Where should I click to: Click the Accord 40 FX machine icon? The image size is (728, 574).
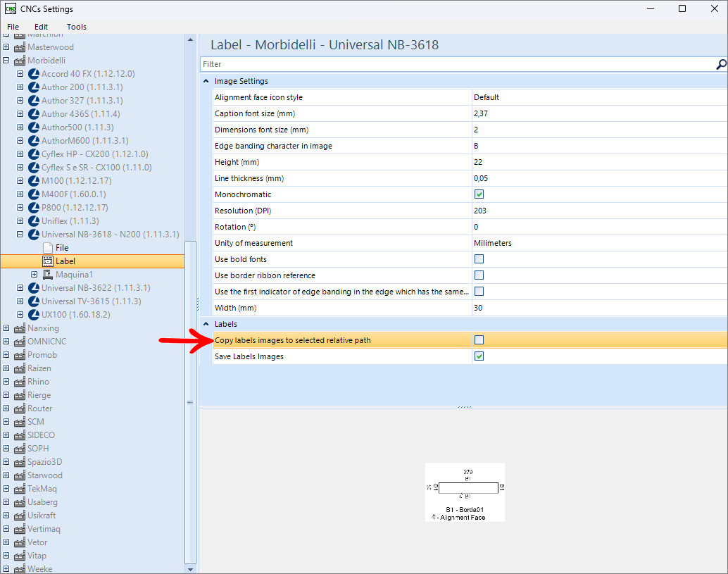point(33,74)
